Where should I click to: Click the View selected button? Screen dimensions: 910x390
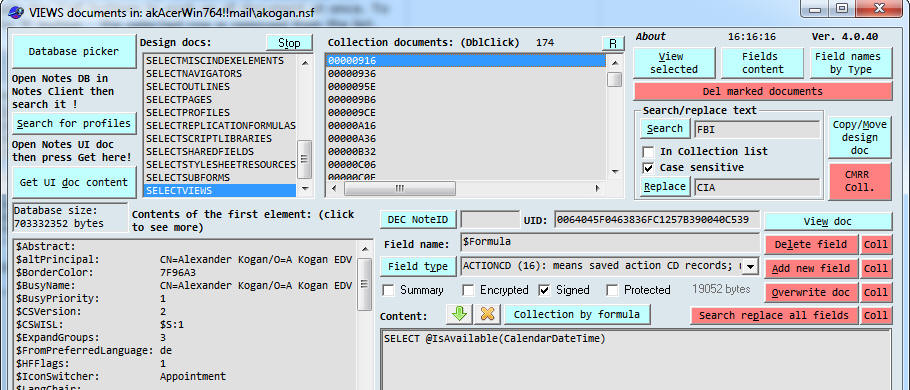pyautogui.click(x=674, y=63)
